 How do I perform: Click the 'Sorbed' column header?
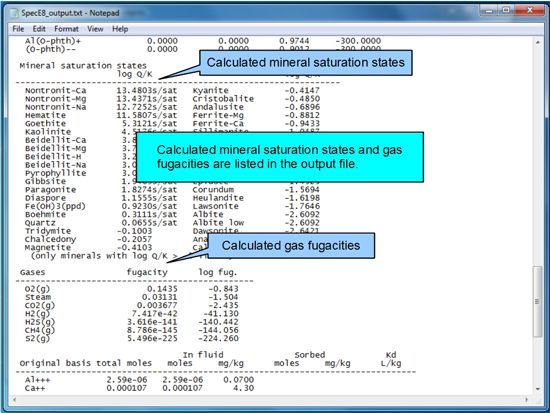click(310, 355)
